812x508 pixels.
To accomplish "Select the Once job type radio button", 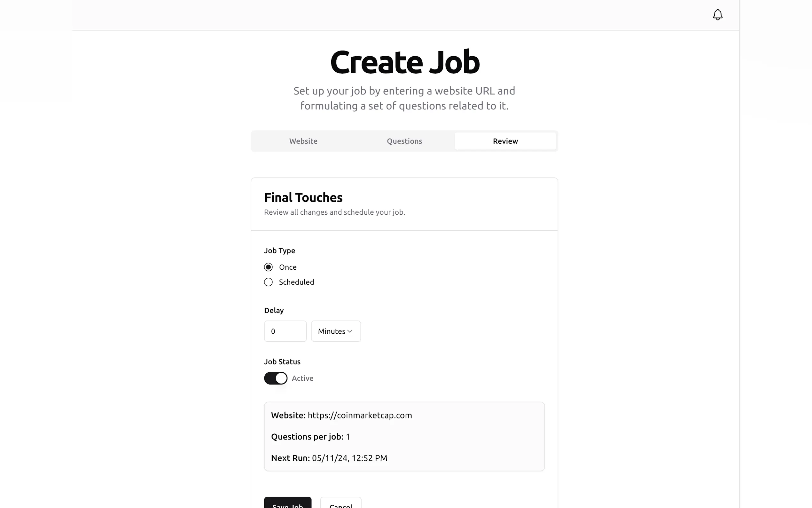I will 268,267.
